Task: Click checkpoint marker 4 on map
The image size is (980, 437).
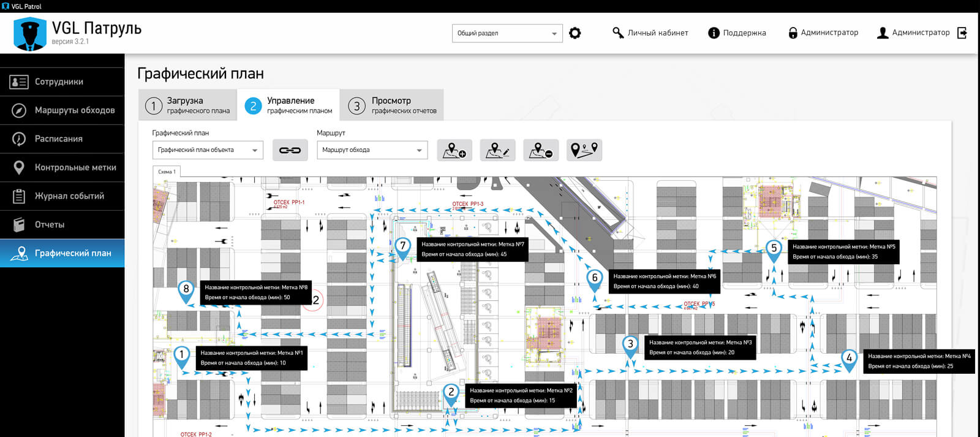Action: 849,360
